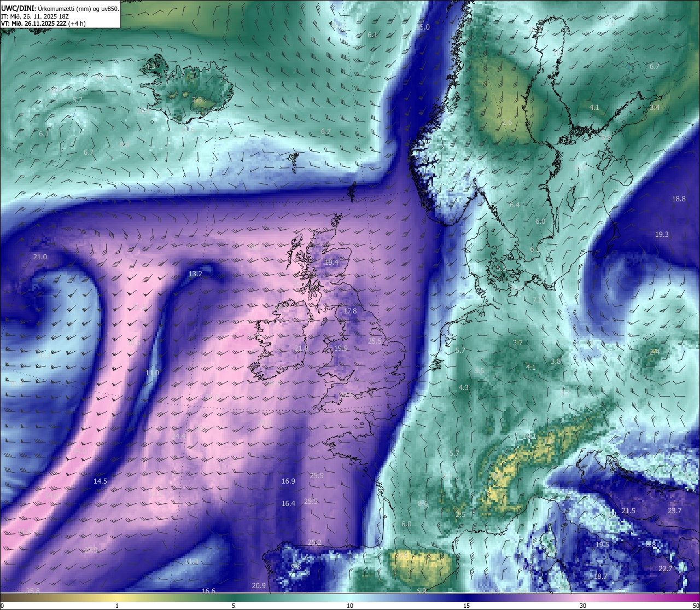The width and height of the screenshot is (700, 610).
Task: Click the 25.8 value in bottom-left corner
Action: (33, 591)
